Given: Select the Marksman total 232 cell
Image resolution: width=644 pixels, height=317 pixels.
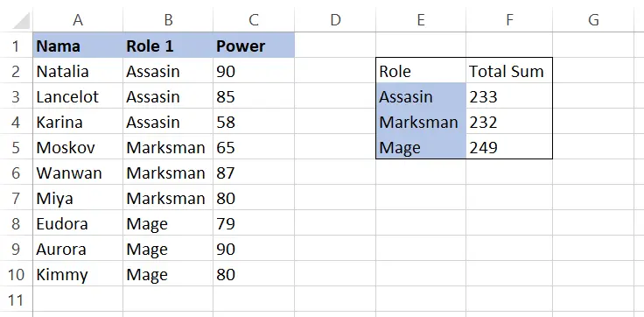Looking at the screenshot, I should pyautogui.click(x=509, y=122).
